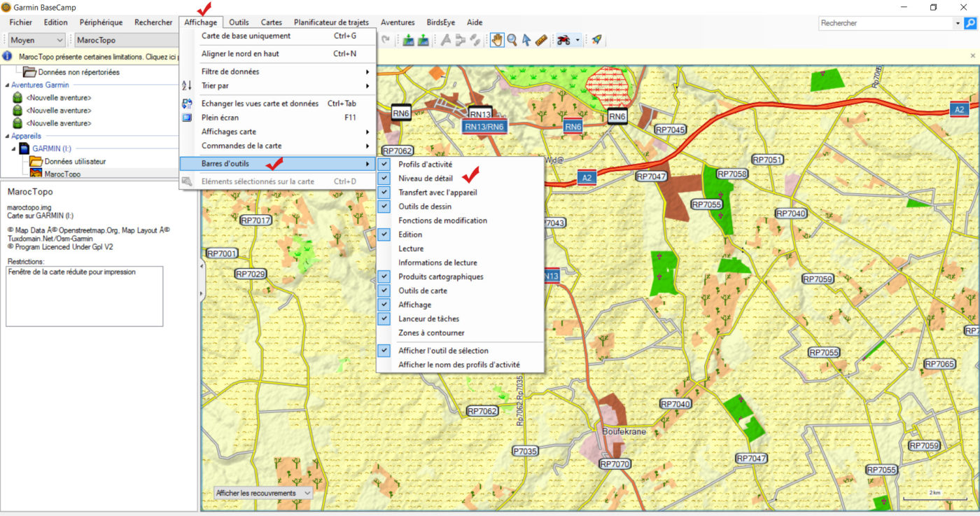Click the first Nouvelle aventure backpack icon
The height and width of the screenshot is (516, 980).
tap(17, 97)
